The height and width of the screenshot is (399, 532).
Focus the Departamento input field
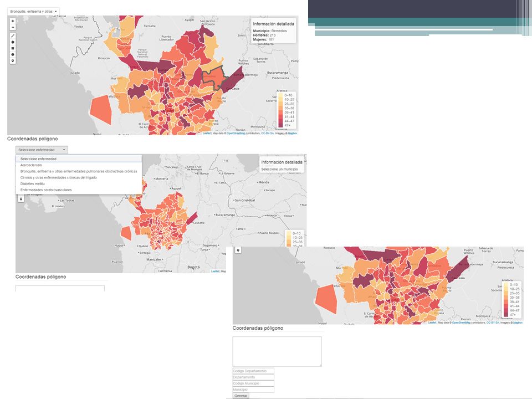coord(253,377)
